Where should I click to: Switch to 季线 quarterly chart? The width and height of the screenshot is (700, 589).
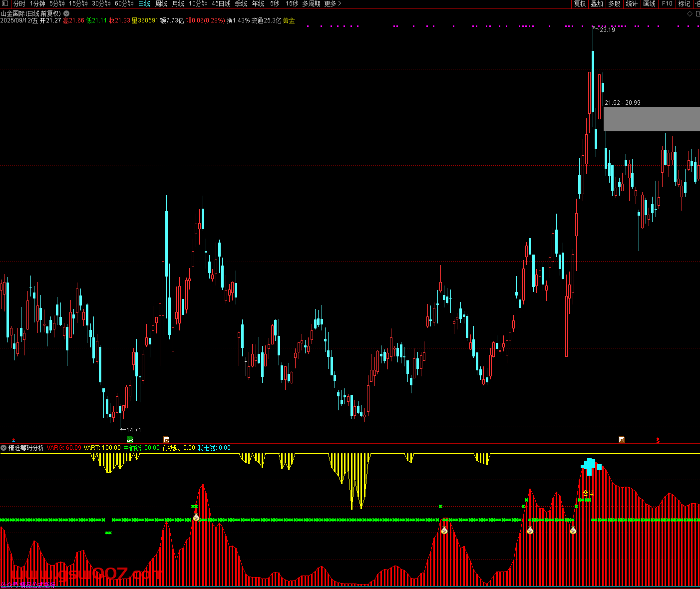click(241, 3)
